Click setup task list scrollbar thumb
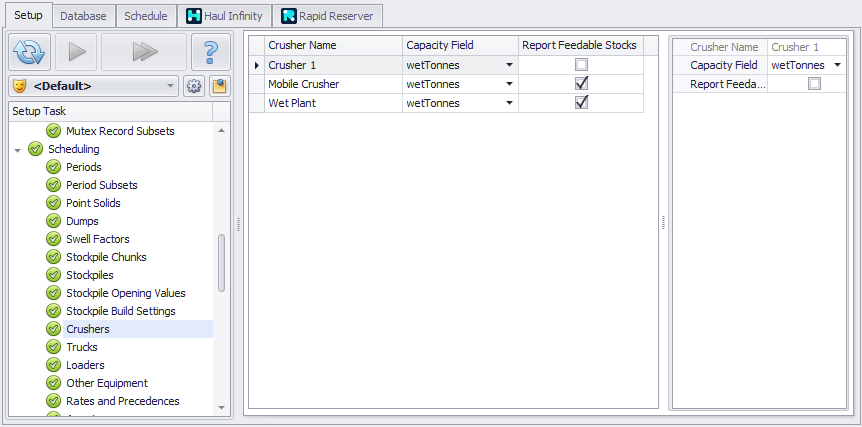This screenshot has height=427, width=862. 222,263
